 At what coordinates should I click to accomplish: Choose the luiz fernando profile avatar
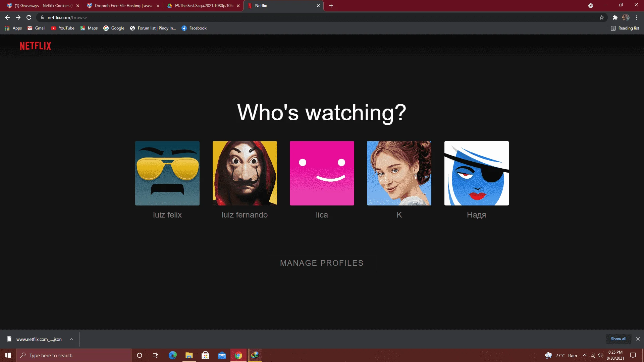point(245,173)
